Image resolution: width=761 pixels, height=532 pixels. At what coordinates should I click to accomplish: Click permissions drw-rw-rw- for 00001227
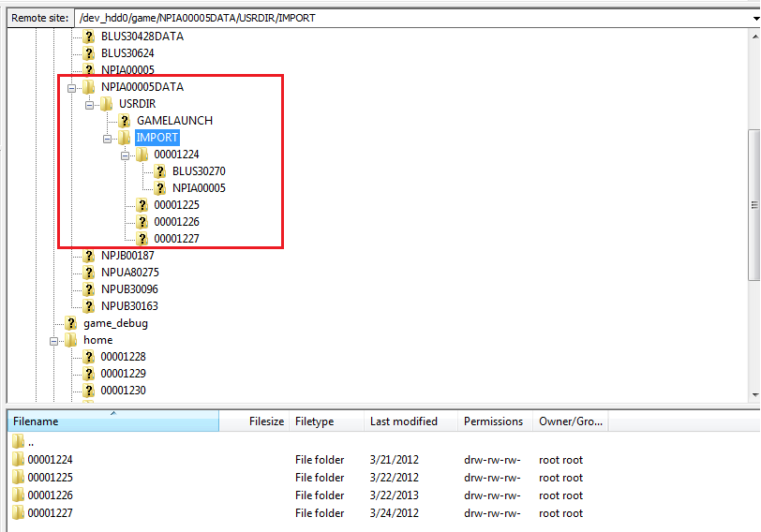click(x=492, y=512)
